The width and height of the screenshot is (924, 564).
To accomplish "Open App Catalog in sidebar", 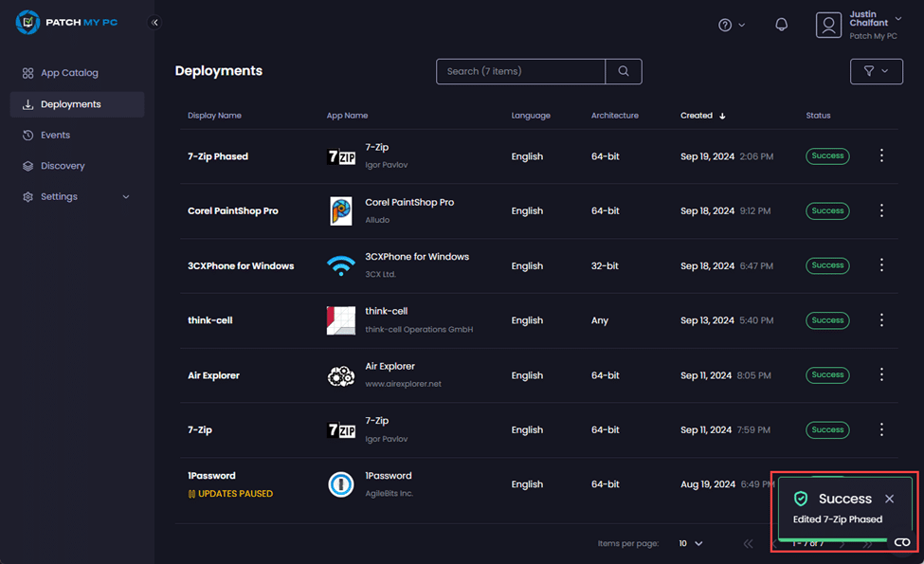I will pos(68,73).
